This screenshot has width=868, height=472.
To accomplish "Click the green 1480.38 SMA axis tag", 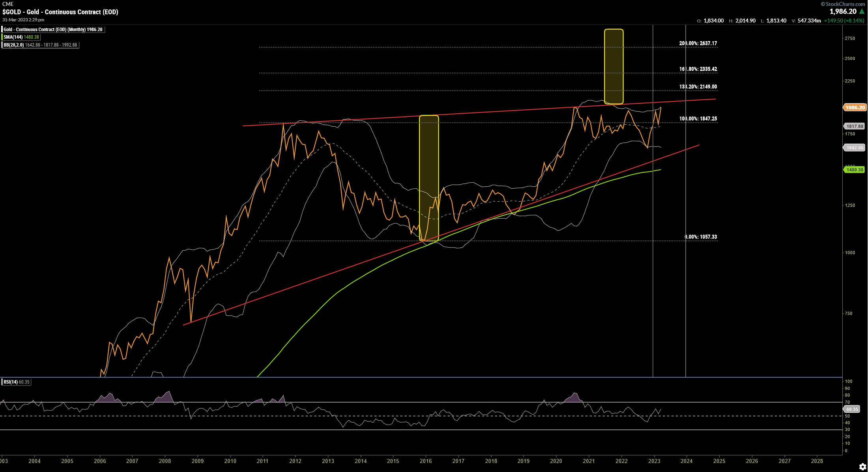I will point(855,170).
